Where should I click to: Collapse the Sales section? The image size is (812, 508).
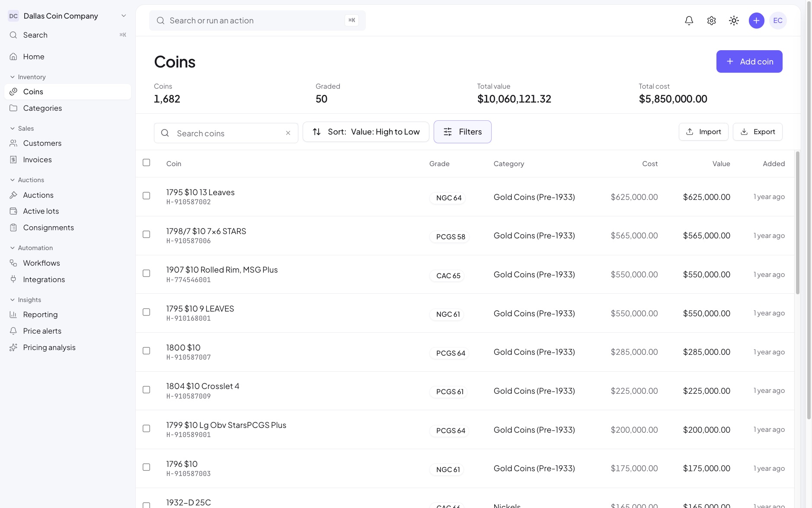(22, 129)
